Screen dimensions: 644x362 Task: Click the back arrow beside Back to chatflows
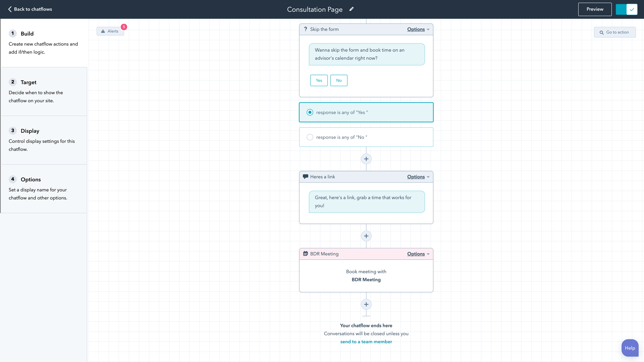[9, 9]
